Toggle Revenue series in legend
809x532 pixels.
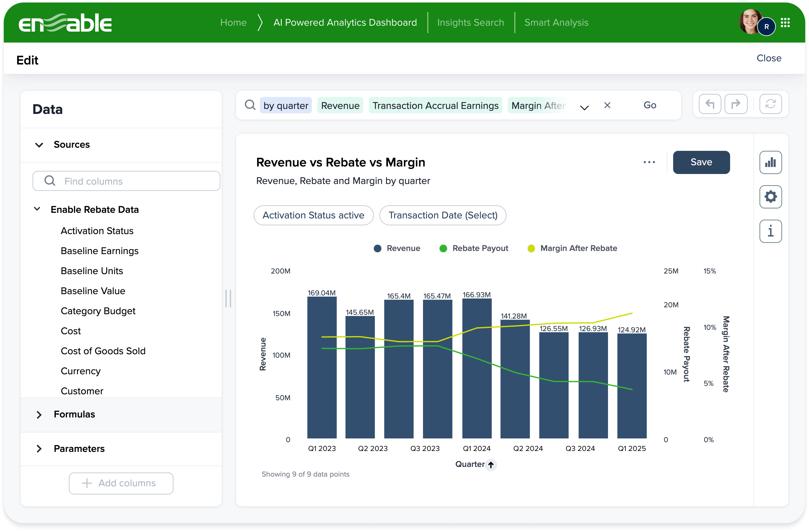click(x=396, y=248)
